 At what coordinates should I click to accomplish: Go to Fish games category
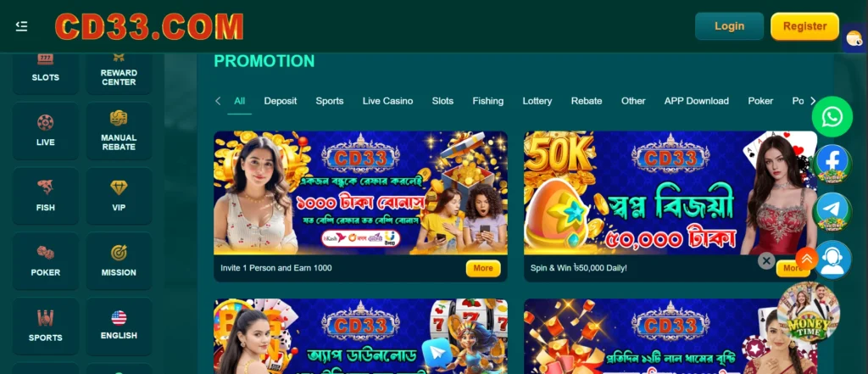point(46,196)
